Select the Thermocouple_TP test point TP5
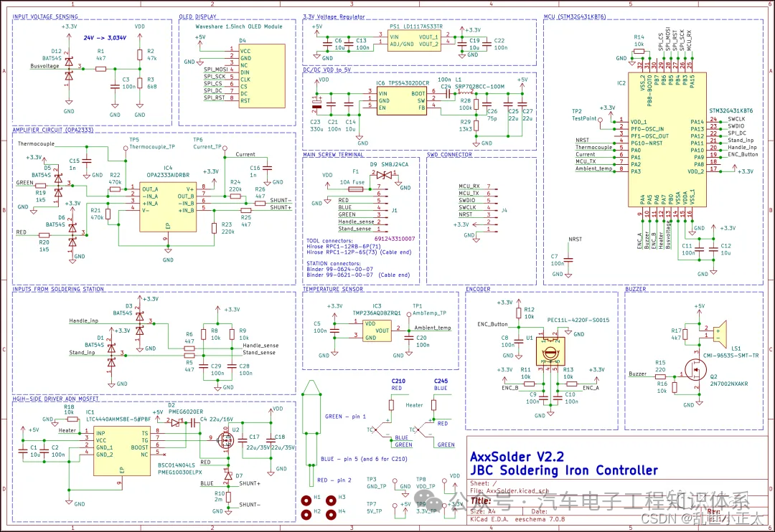Image resolution: width=775 pixels, height=532 pixels. pyautogui.click(x=126, y=148)
